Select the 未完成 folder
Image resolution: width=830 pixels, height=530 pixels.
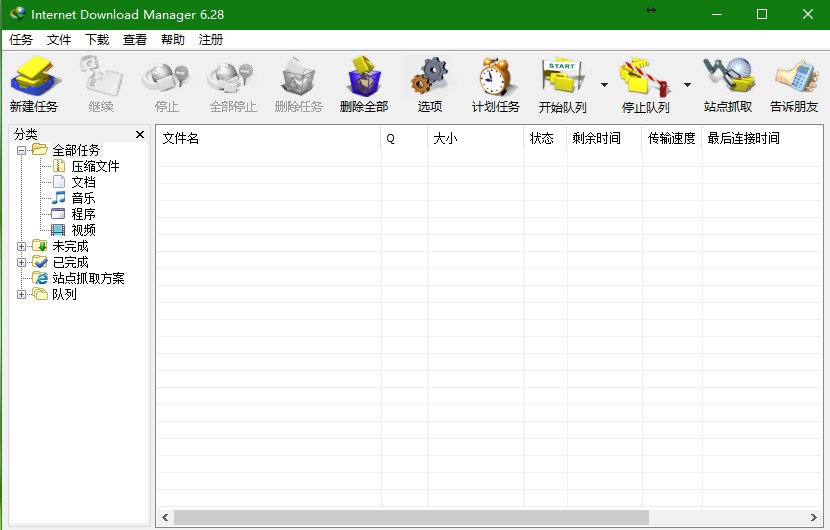tap(70, 246)
